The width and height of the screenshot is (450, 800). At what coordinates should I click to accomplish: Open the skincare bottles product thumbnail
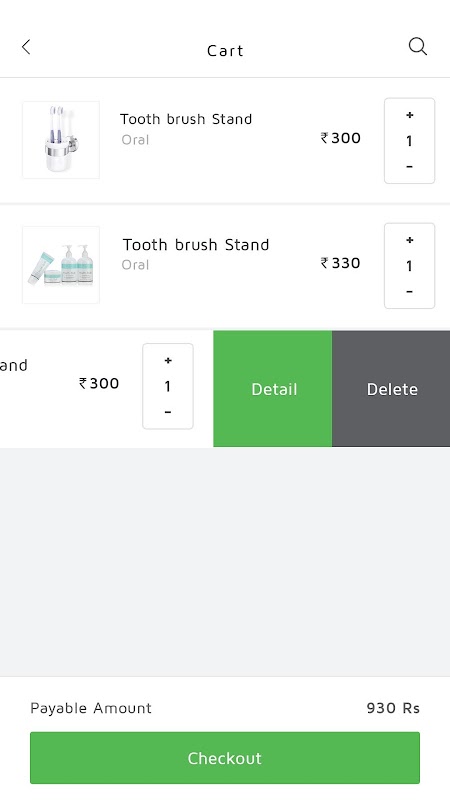(61, 265)
